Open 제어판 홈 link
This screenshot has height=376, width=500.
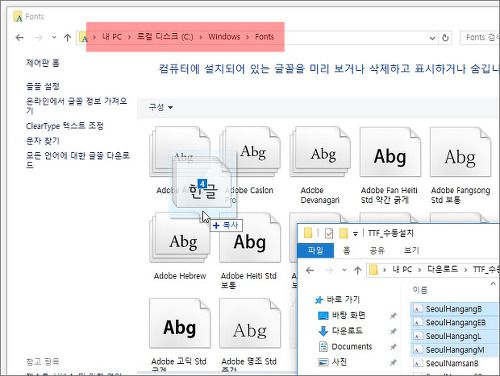point(43,63)
